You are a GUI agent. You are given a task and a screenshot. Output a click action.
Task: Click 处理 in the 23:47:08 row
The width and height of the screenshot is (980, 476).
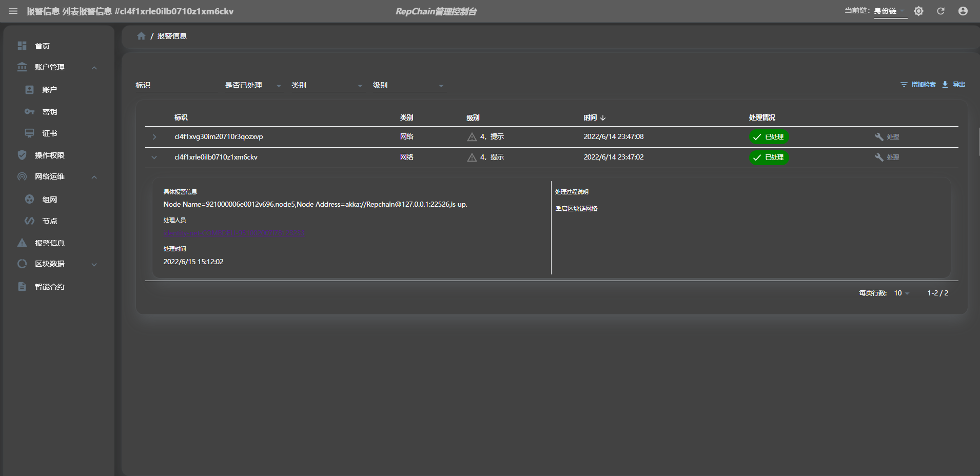click(x=887, y=137)
